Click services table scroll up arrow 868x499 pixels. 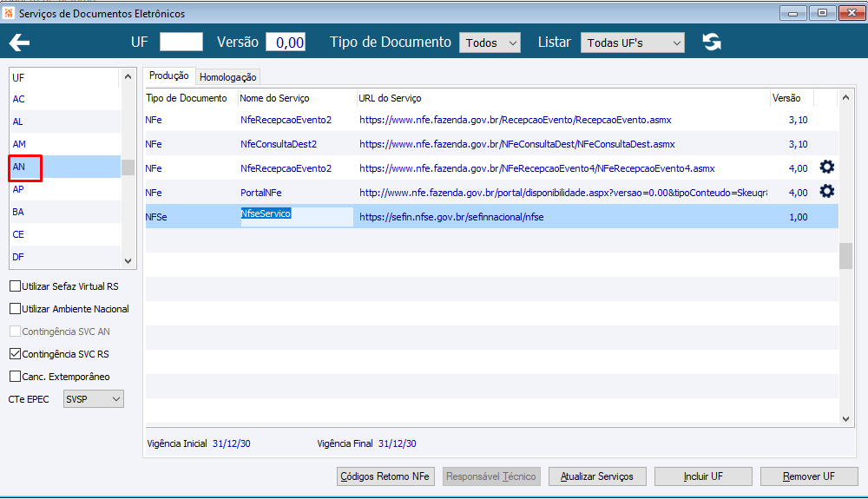845,98
